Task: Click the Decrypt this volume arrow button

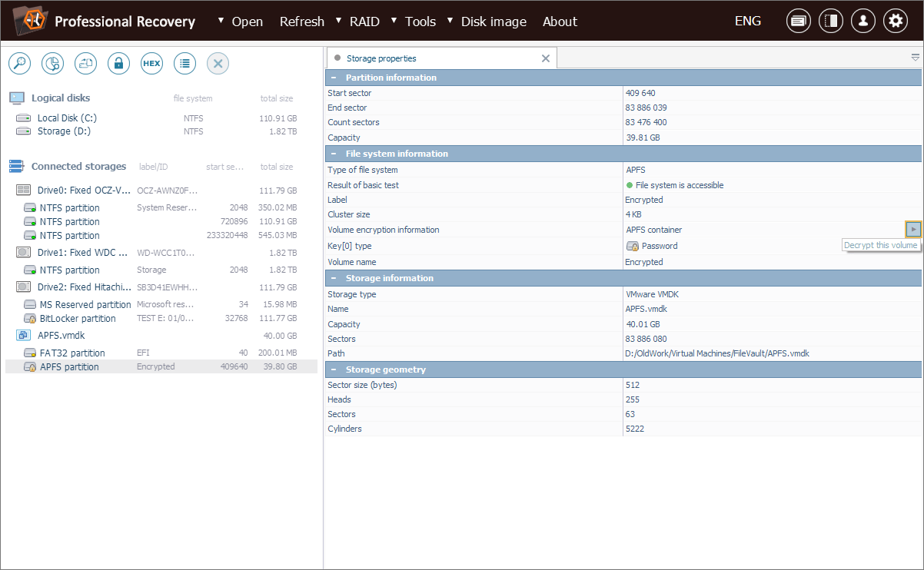Action: coord(912,229)
